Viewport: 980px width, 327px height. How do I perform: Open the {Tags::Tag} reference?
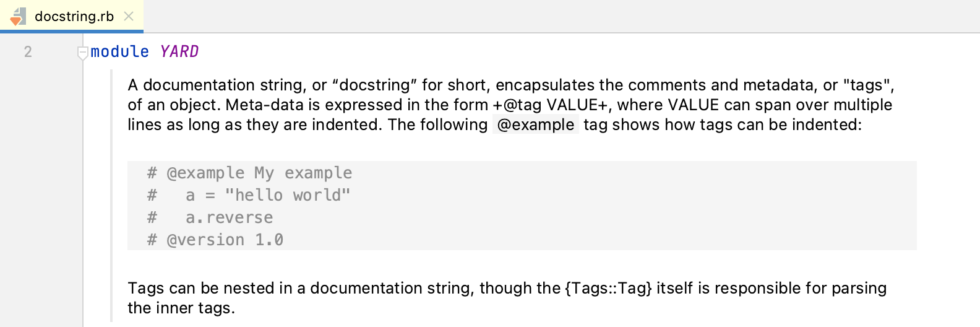click(x=608, y=288)
